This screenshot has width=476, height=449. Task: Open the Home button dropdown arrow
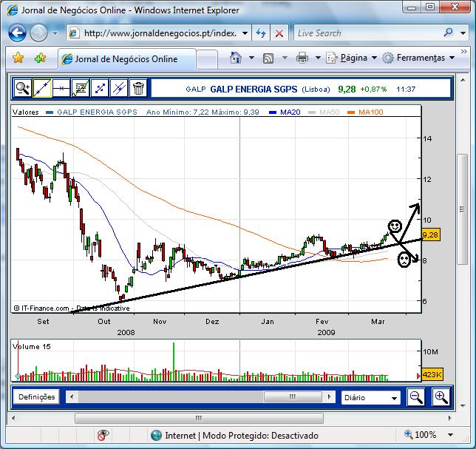coord(251,58)
